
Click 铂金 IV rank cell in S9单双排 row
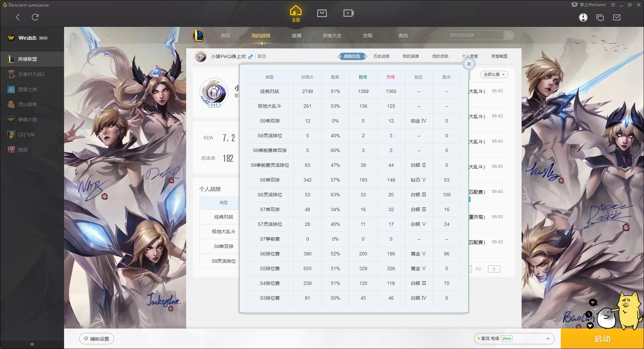[x=419, y=121]
